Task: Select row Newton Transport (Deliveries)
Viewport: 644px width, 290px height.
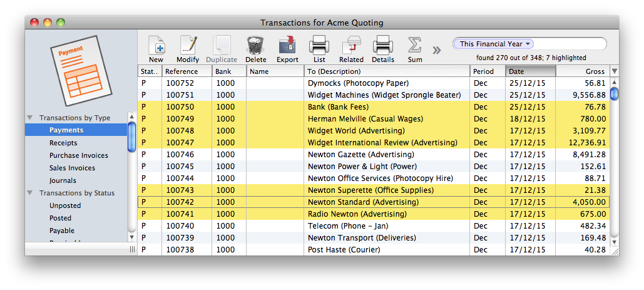Action: [374, 238]
